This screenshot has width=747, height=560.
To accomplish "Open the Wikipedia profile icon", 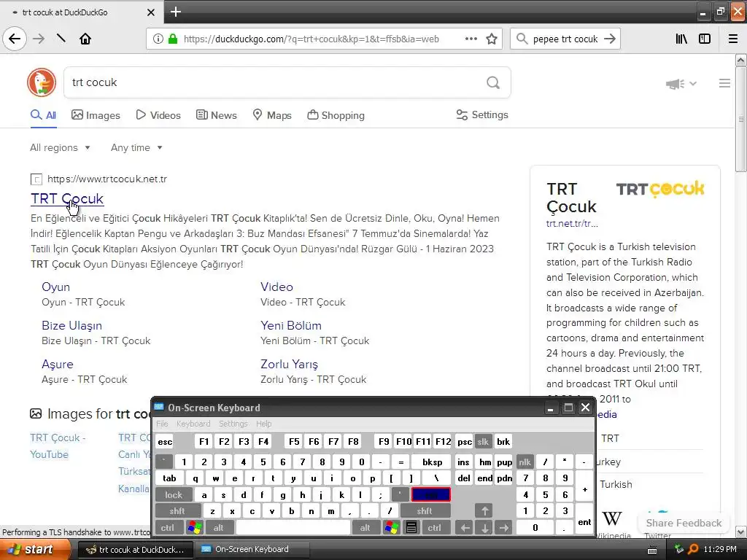I will click(x=612, y=518).
